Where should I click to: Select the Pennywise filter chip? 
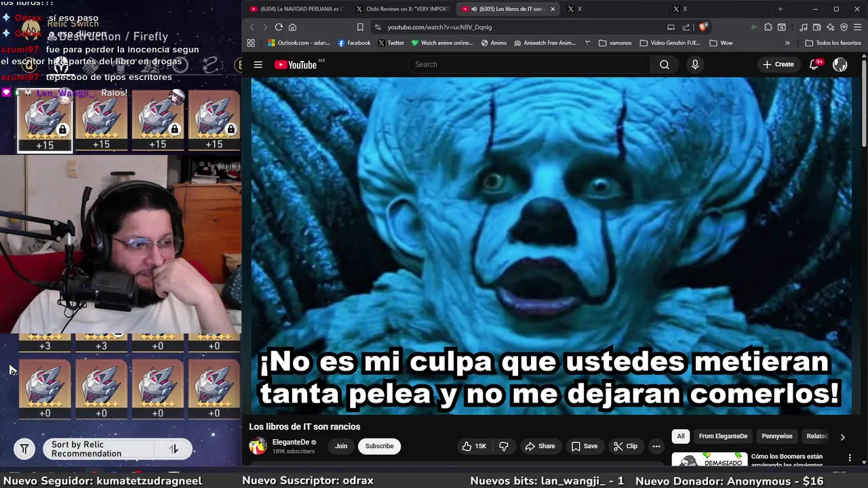pyautogui.click(x=776, y=436)
